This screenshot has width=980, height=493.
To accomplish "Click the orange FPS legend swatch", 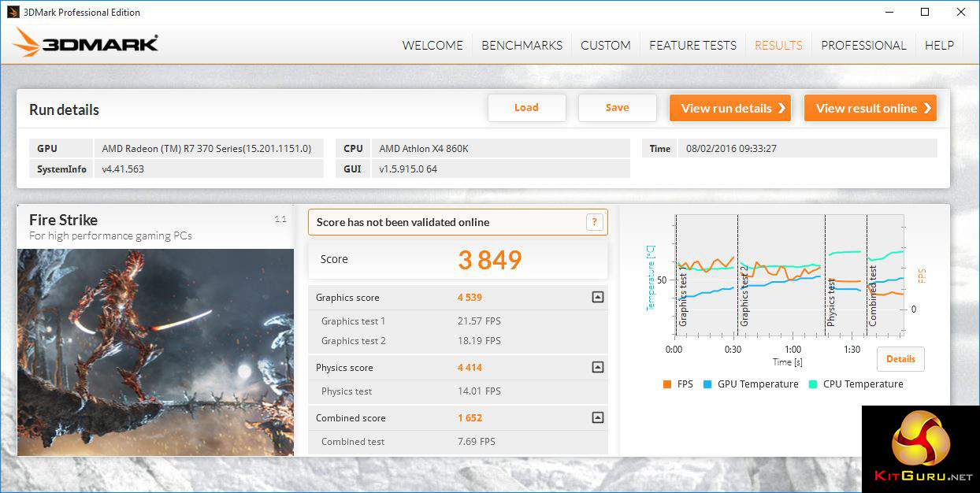I will 666,385.
